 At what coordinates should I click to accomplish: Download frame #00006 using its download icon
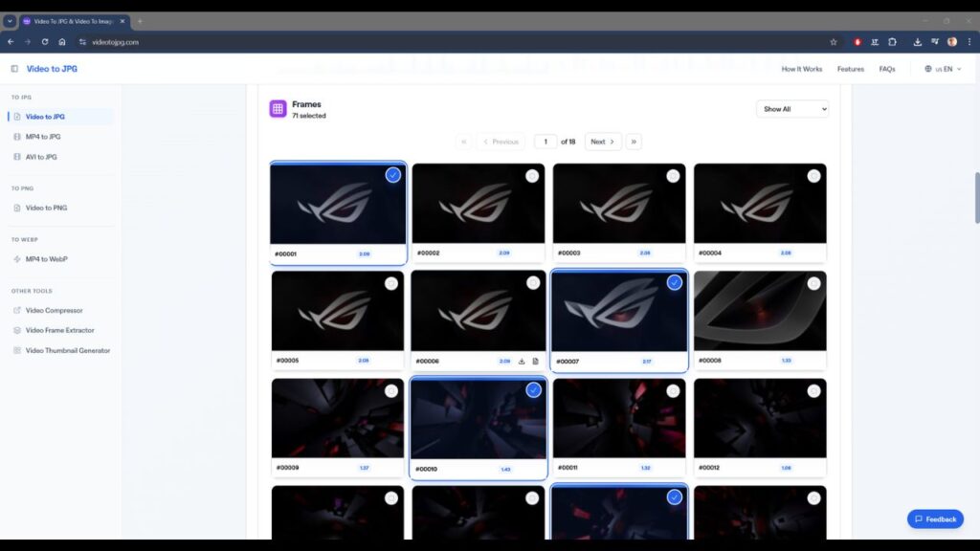point(522,362)
